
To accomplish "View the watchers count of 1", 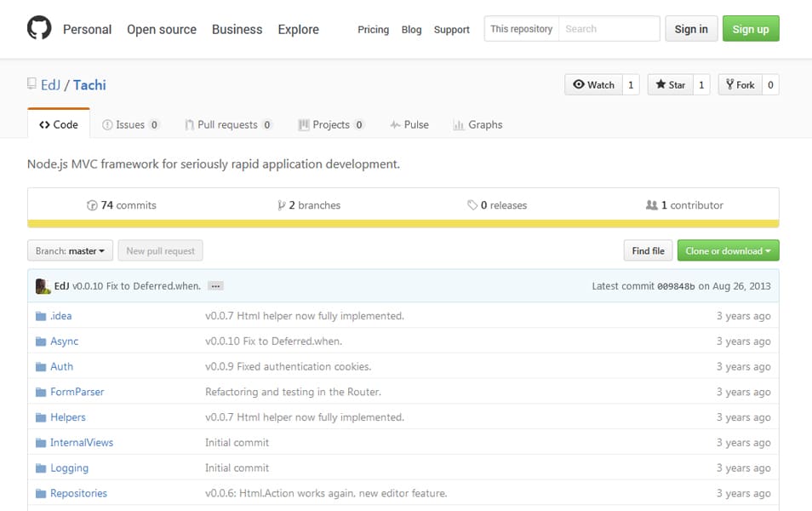I will click(631, 84).
